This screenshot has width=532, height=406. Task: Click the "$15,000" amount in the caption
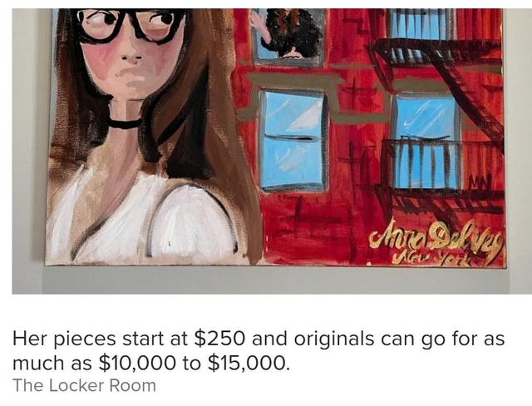(249, 364)
